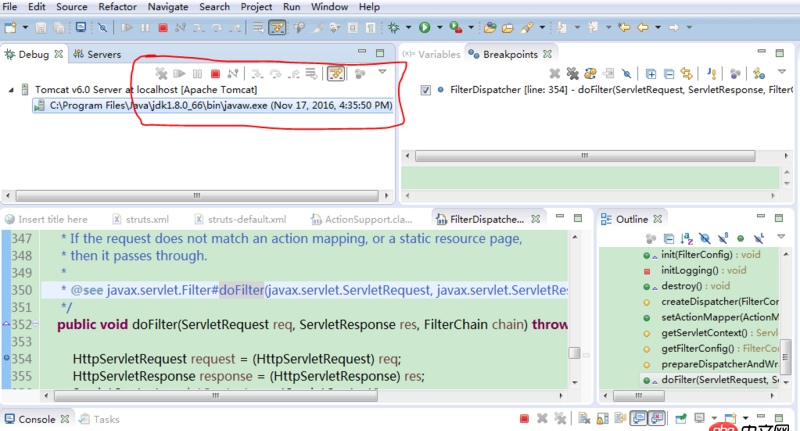The width and height of the screenshot is (800, 431).
Task: Open the Outline view menu dropdown arrow
Action: [779, 238]
